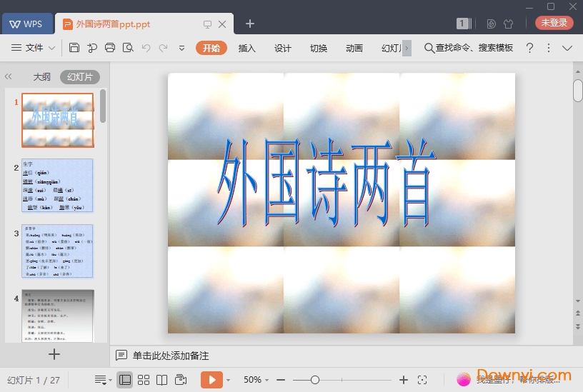
Task: Click the presentation display icon on document tab
Action: point(207,24)
